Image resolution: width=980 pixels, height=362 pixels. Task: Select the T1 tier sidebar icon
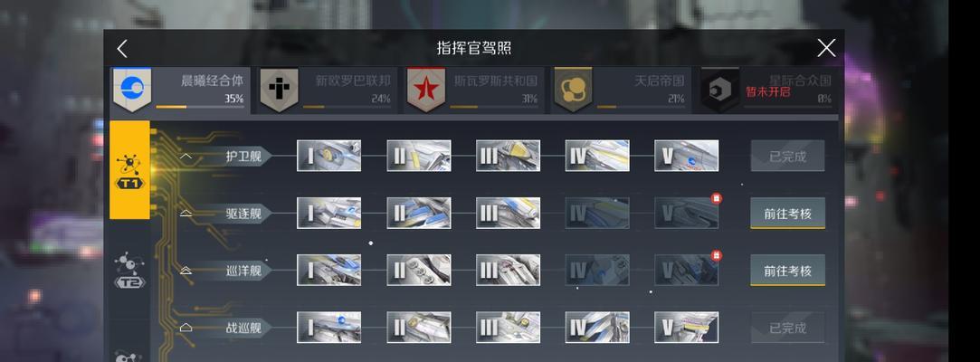130,170
